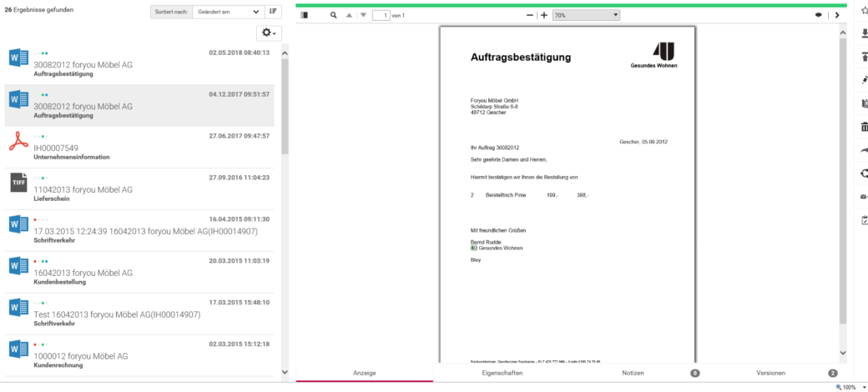Open the gear settings dropdown
The width and height of the screenshot is (868, 392).
(269, 33)
